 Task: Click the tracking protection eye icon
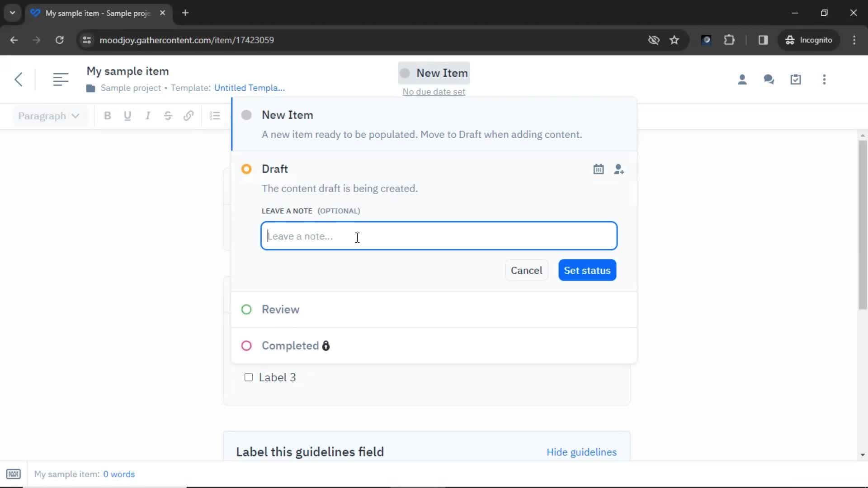(x=654, y=40)
